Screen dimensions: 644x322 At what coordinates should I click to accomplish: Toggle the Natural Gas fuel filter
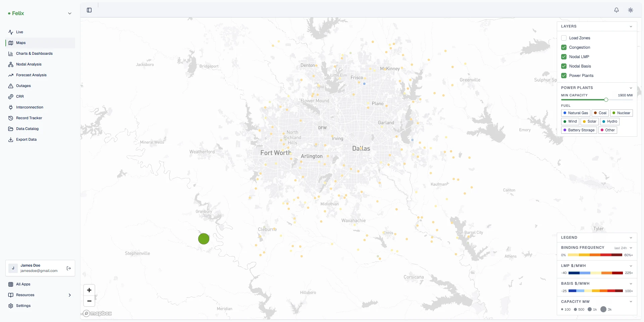576,113
